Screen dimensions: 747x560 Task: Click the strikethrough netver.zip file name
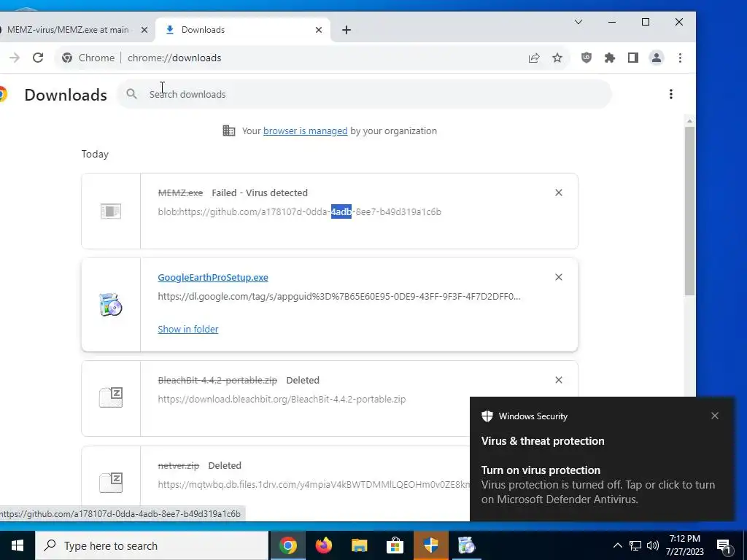coord(179,465)
